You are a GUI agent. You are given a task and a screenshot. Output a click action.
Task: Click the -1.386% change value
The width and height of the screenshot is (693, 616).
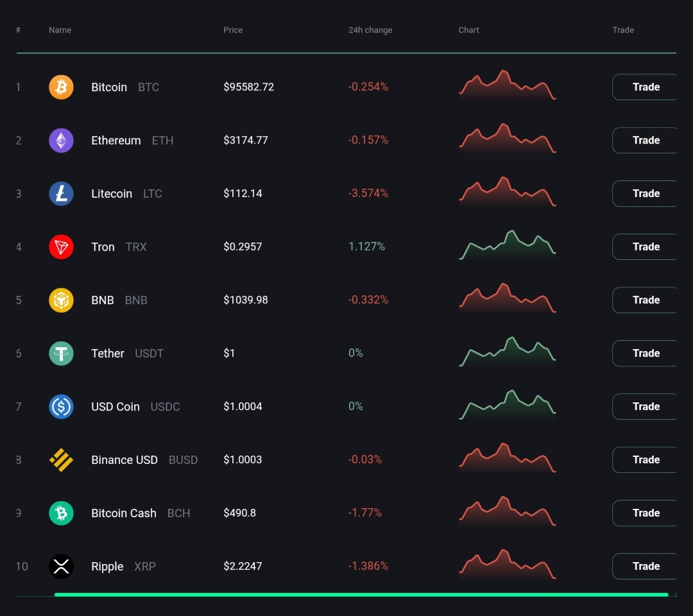(368, 566)
